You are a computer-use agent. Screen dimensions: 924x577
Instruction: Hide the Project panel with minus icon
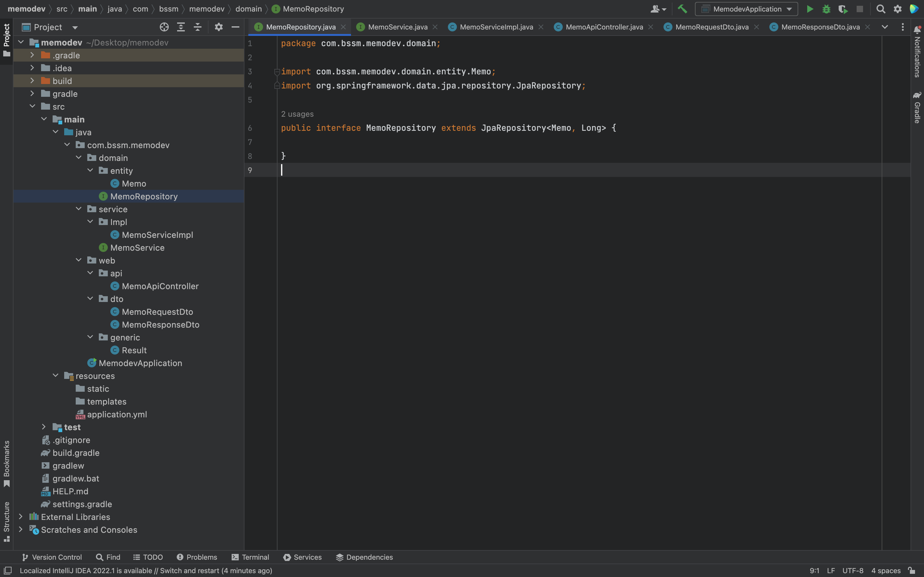coord(235,27)
